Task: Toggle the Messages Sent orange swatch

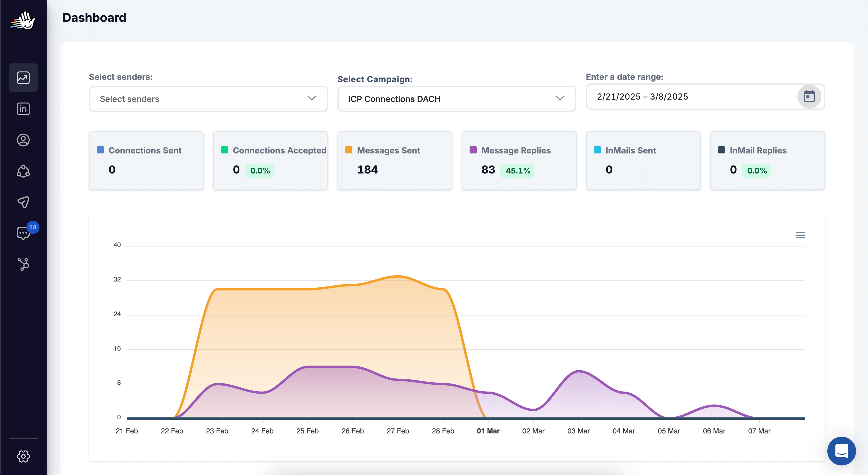Action: pos(349,150)
